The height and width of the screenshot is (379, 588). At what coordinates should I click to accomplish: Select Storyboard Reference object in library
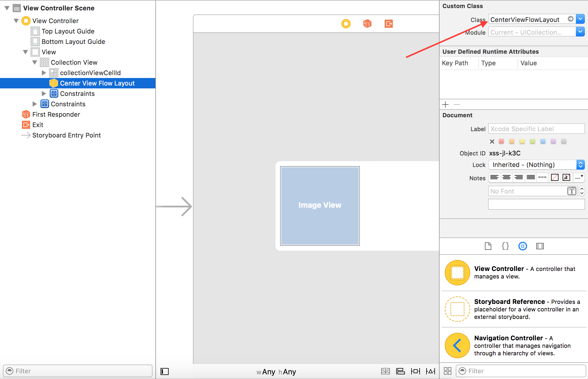click(514, 309)
